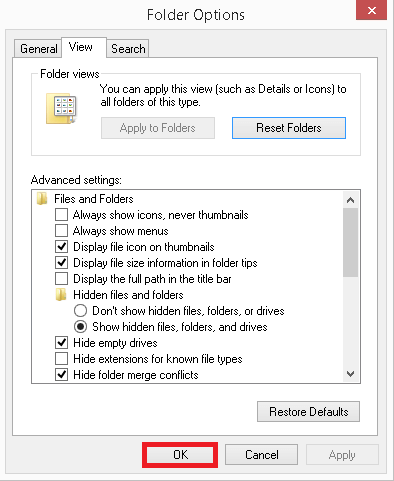The image size is (394, 481).
Task: Click the Apply button
Action: click(x=342, y=455)
